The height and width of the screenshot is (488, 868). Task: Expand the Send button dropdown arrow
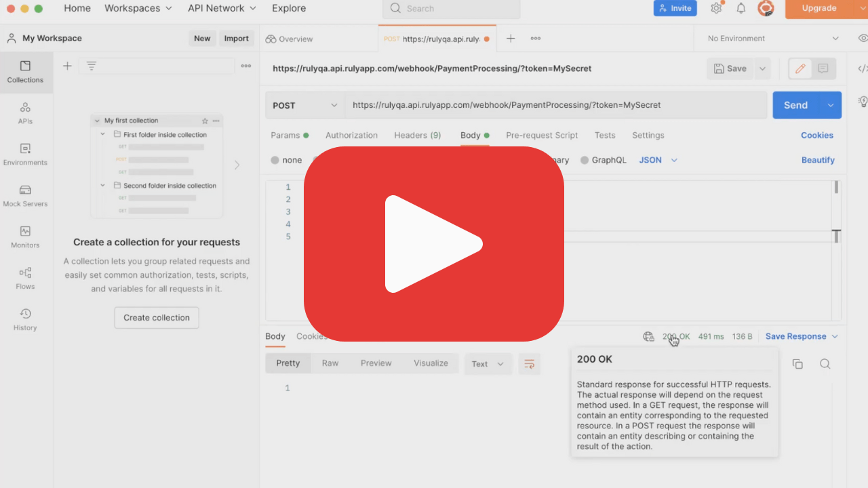pyautogui.click(x=831, y=105)
